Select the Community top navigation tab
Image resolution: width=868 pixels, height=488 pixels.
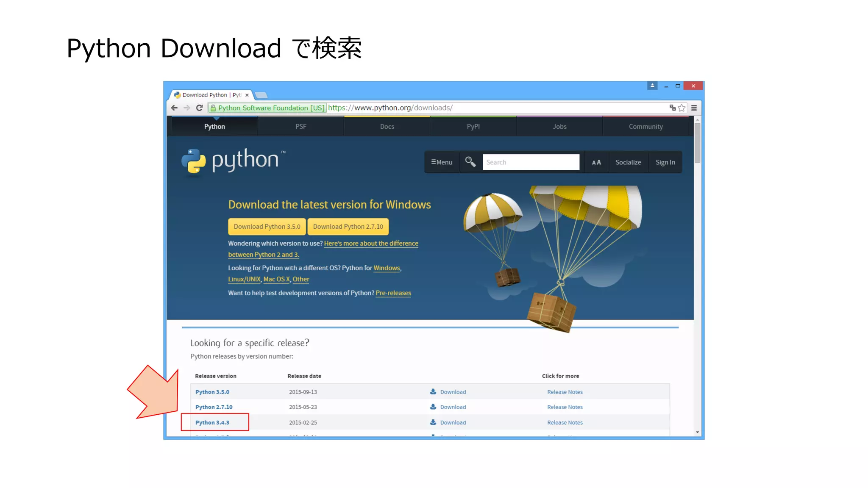pyautogui.click(x=645, y=127)
